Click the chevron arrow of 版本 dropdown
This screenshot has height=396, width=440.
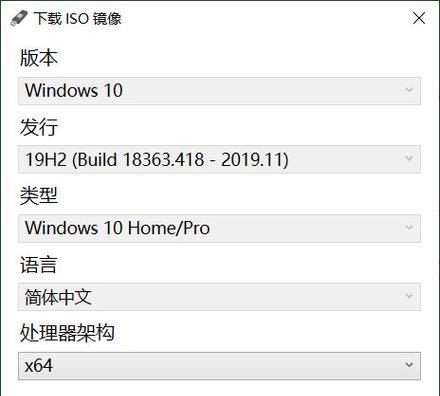tap(409, 90)
